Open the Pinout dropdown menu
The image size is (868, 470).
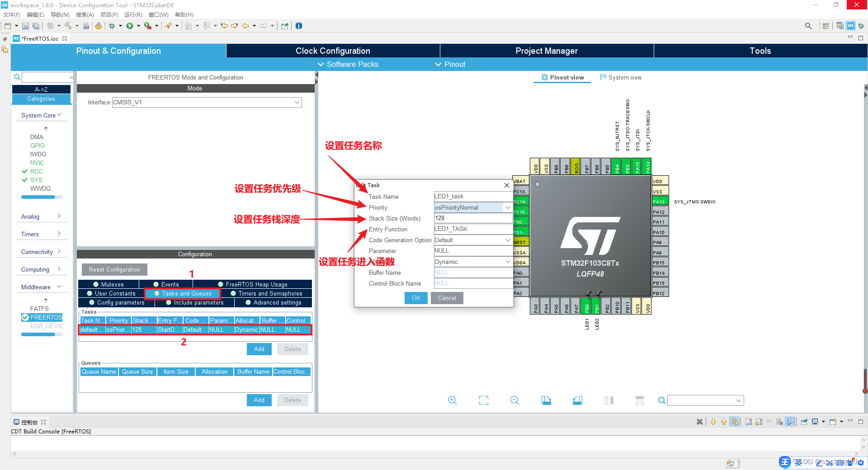pyautogui.click(x=450, y=64)
